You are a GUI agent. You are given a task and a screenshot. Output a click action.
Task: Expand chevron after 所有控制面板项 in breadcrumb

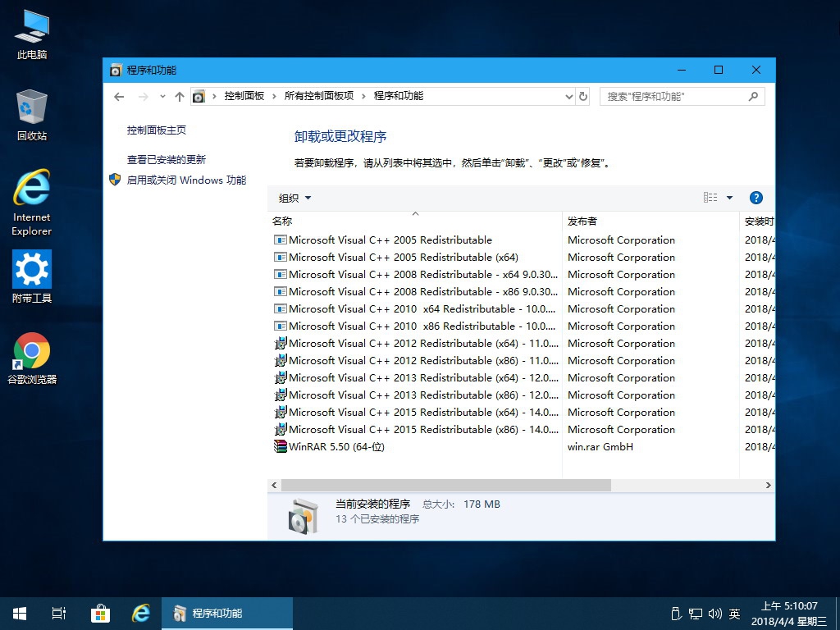tap(363, 97)
